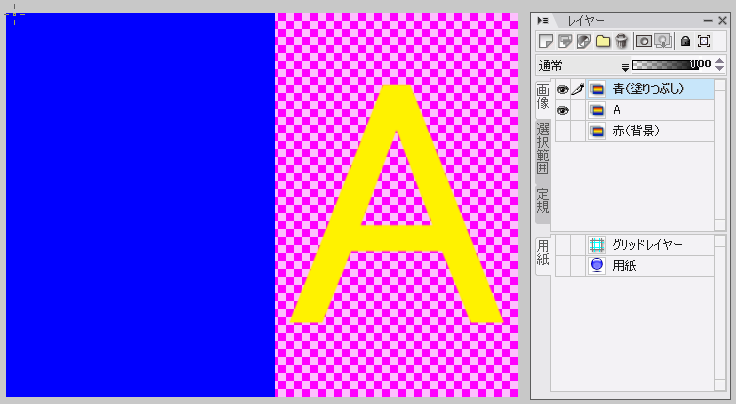The height and width of the screenshot is (404, 736).
Task: Click the greyed-out stacked-pages icon left of the padlock
Action: [663, 41]
